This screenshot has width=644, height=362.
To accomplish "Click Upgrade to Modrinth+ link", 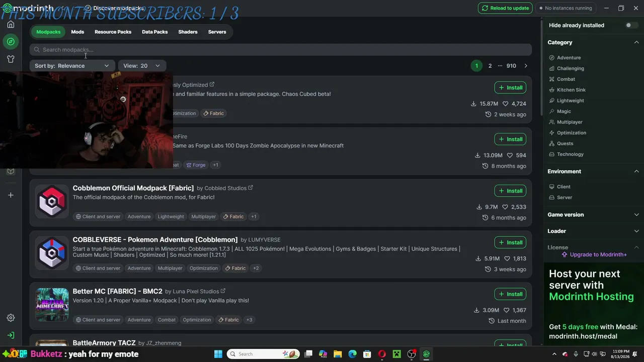I will [x=594, y=254].
